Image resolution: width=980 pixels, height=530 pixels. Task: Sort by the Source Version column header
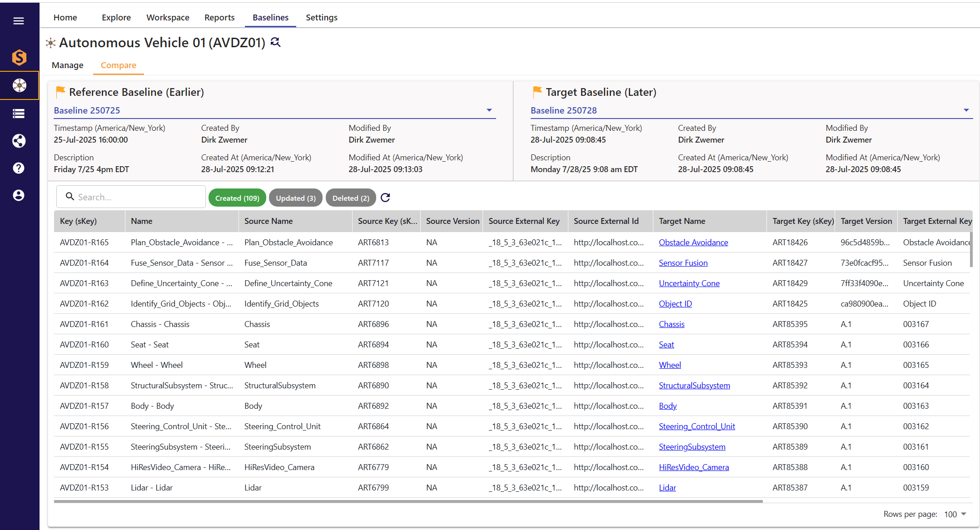tap(453, 221)
